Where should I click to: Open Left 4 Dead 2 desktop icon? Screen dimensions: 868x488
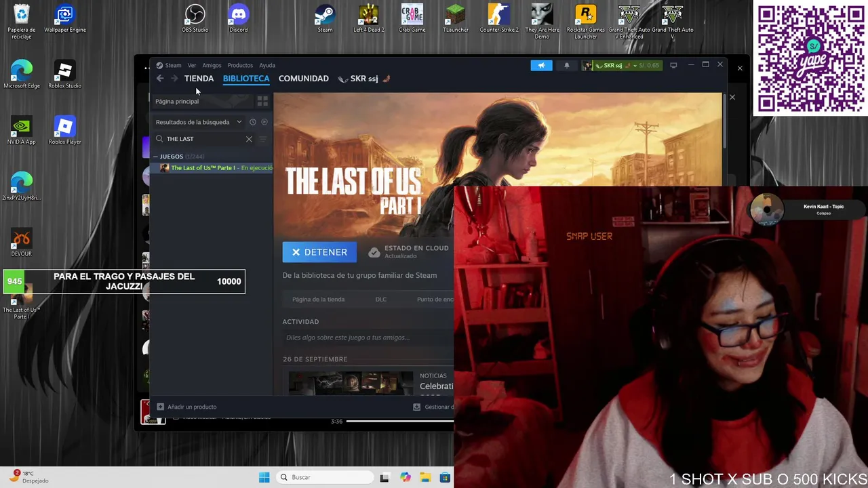coord(369,19)
